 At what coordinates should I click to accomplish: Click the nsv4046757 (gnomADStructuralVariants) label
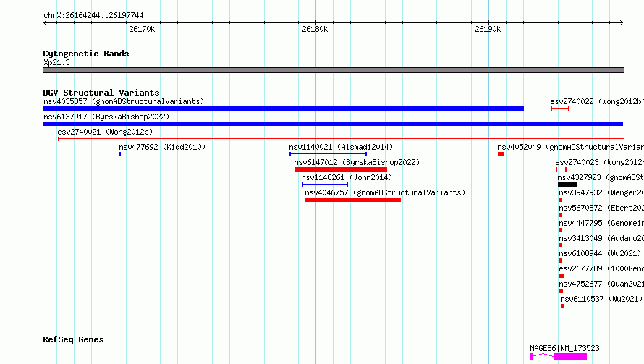click(385, 192)
